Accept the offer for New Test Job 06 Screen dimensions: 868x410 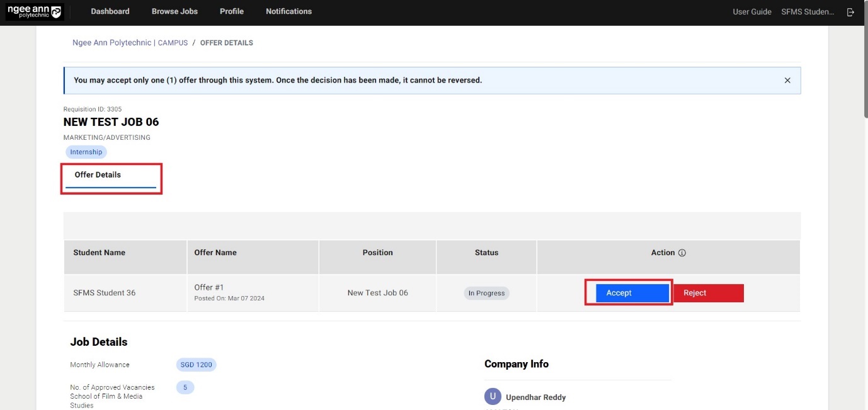(x=632, y=293)
